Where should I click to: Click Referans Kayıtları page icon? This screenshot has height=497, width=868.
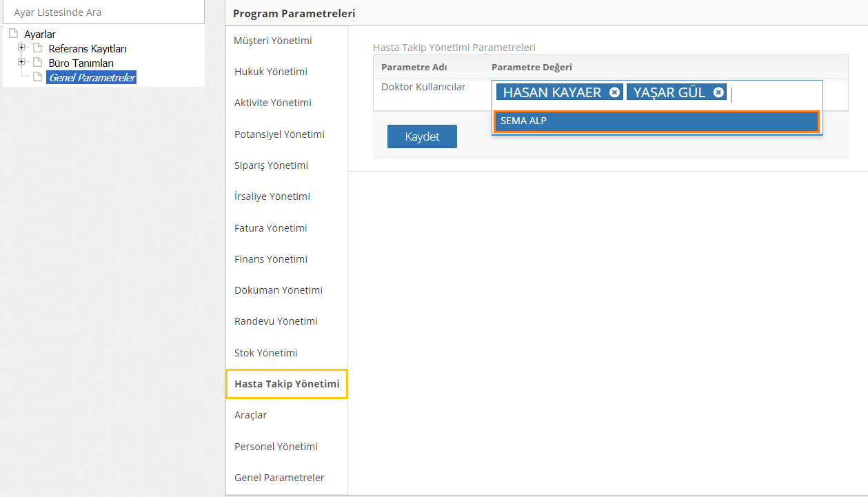[38, 48]
